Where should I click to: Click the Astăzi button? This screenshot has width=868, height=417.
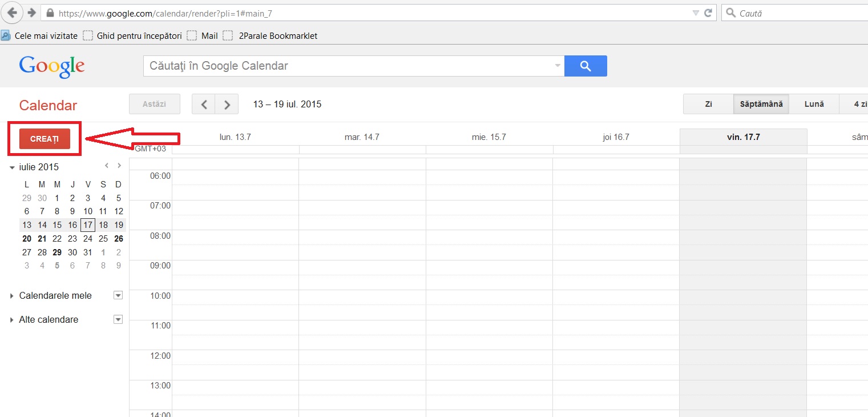pyautogui.click(x=155, y=104)
